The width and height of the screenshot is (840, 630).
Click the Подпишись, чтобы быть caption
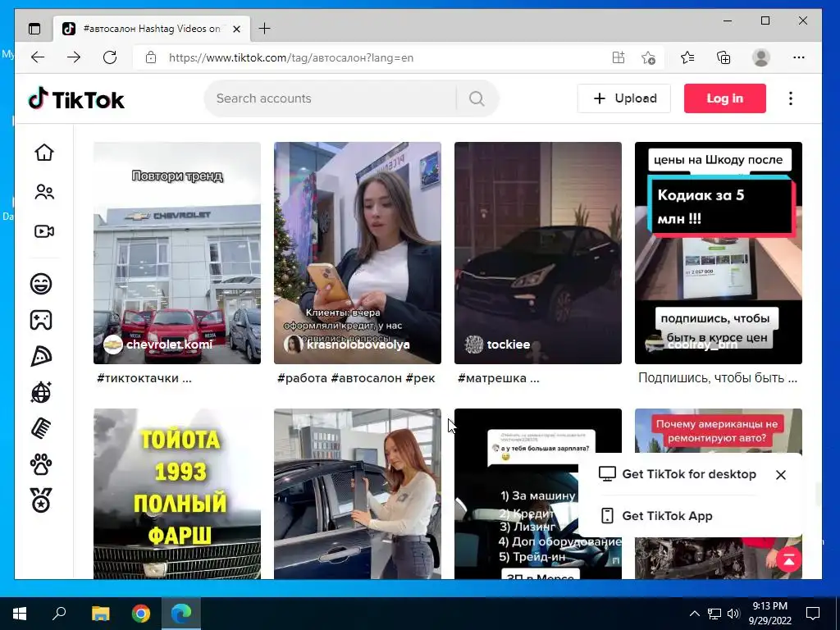[x=717, y=378]
